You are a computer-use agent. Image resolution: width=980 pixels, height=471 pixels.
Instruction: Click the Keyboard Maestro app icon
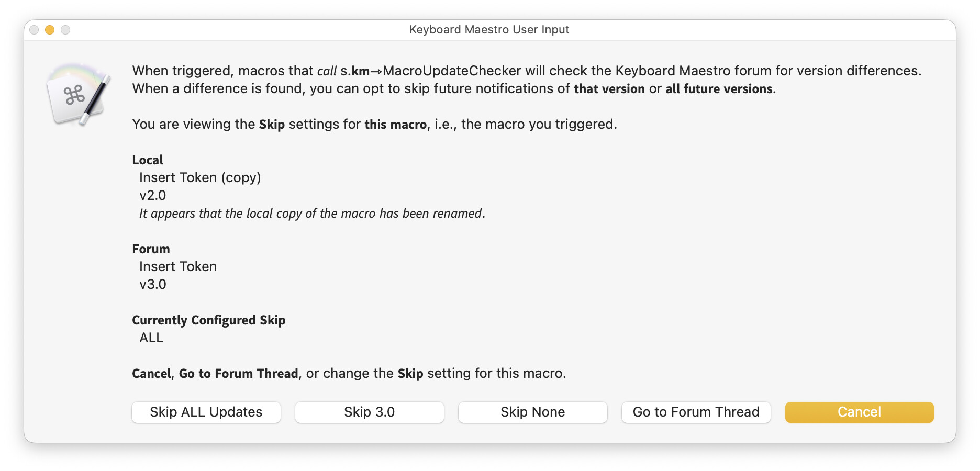pos(79,95)
